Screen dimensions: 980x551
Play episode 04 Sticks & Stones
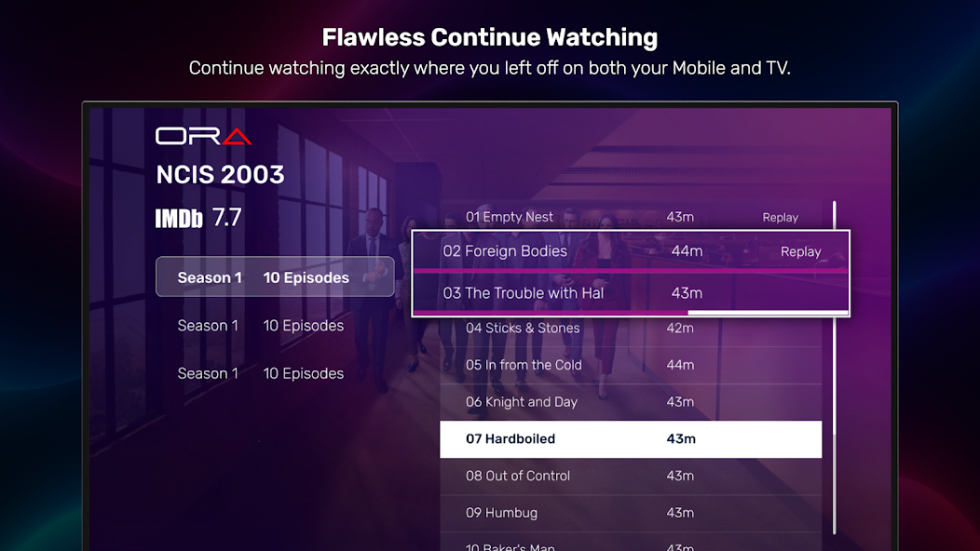tap(523, 328)
